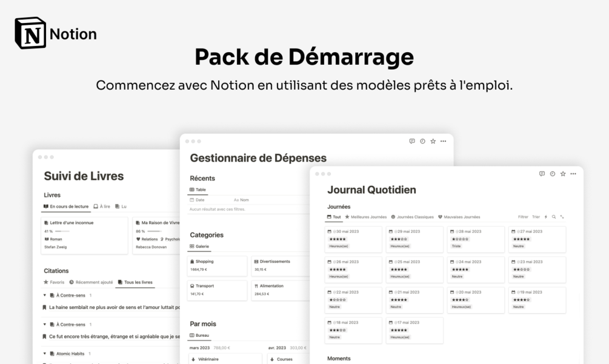
Task: Open Journées database full page via arrows icon
Action: tap(562, 217)
